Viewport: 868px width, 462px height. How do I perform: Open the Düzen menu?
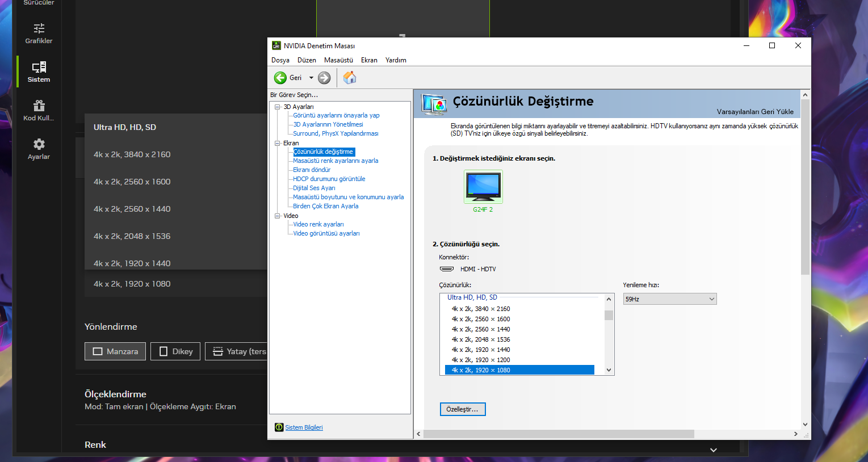click(307, 60)
